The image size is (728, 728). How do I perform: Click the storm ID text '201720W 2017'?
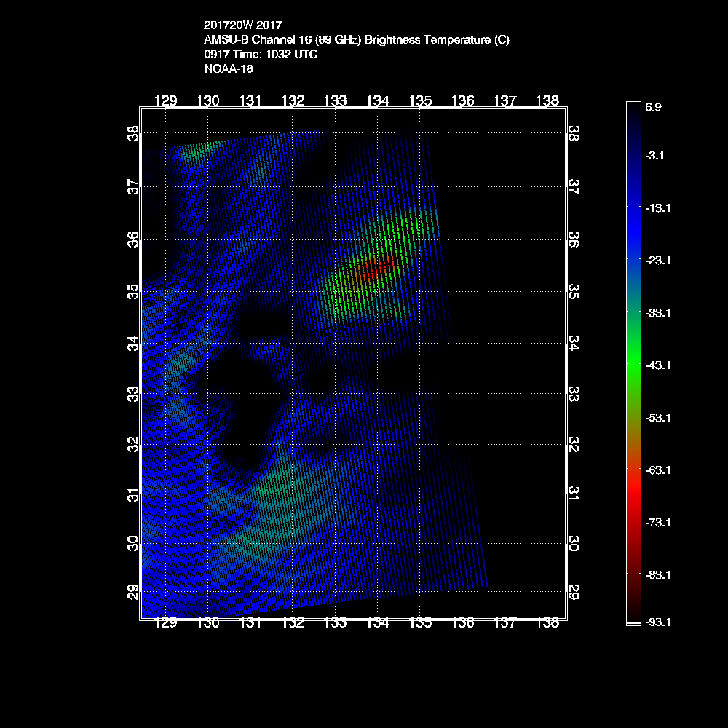click(243, 25)
